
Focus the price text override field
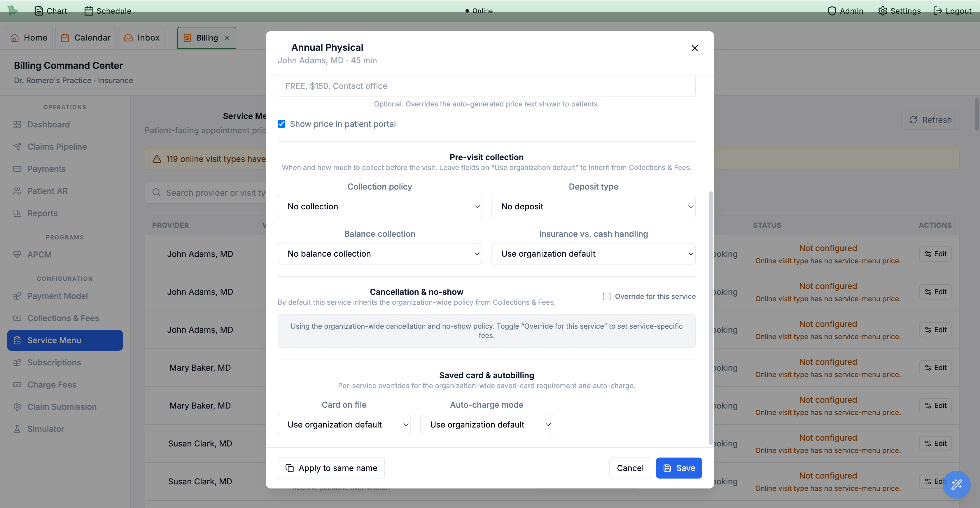pos(487,86)
